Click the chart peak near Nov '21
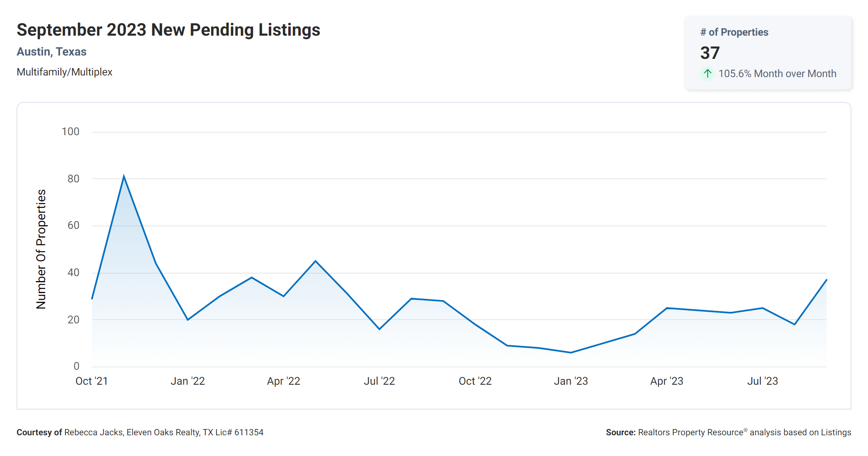This screenshot has height=456, width=868. click(124, 177)
